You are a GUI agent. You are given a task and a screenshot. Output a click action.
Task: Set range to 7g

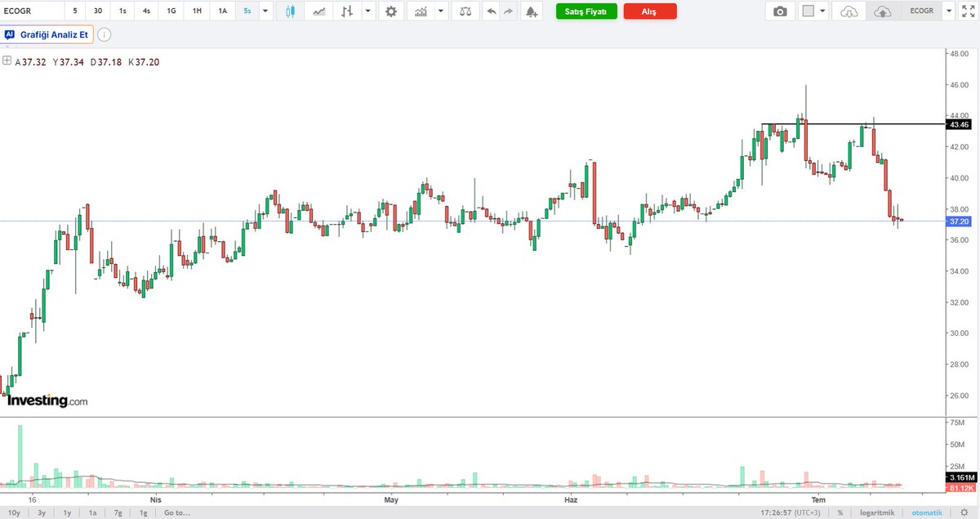pos(118,512)
